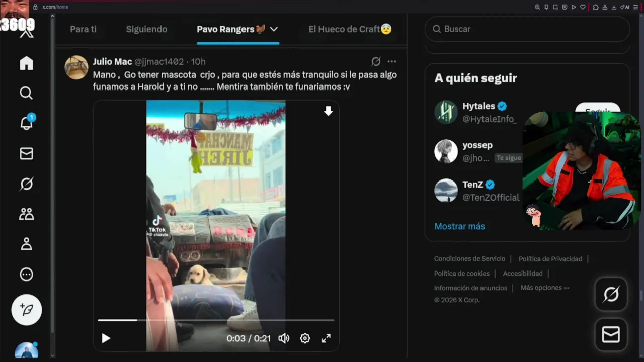The image size is (644, 362).
Task: Open yossep's profile avatar
Action: point(446,151)
